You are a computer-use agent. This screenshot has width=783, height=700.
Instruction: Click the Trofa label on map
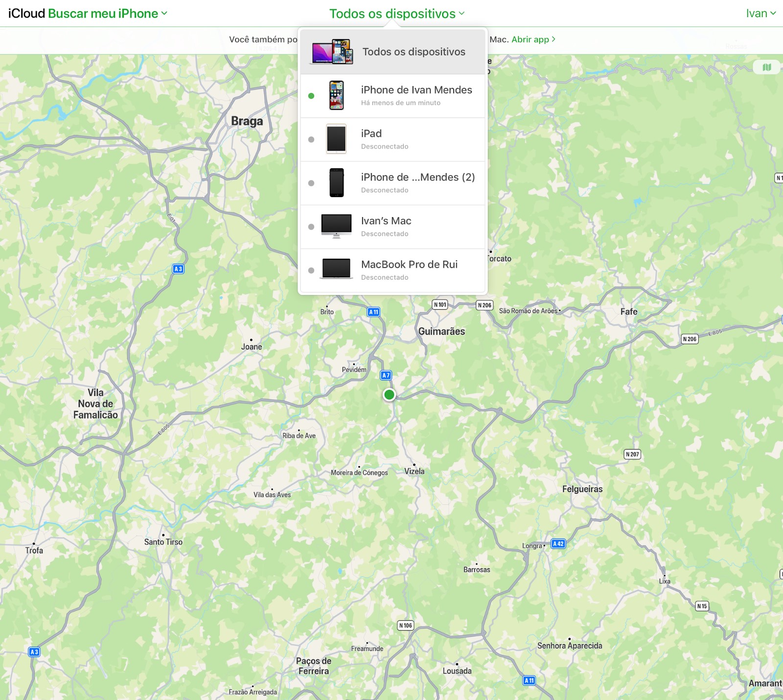[x=34, y=551]
